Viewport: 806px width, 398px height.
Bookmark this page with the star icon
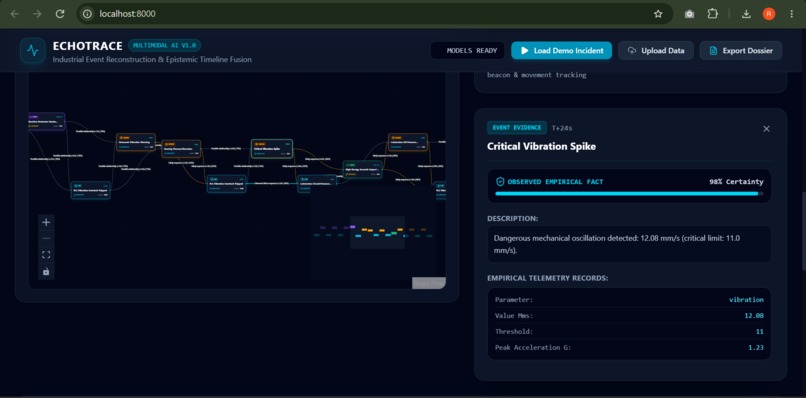coord(658,14)
